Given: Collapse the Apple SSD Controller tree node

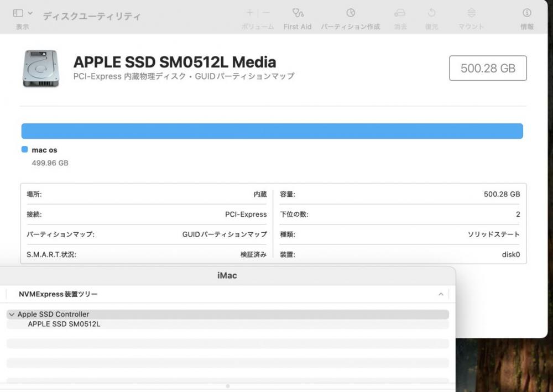Looking at the screenshot, I should (12, 315).
